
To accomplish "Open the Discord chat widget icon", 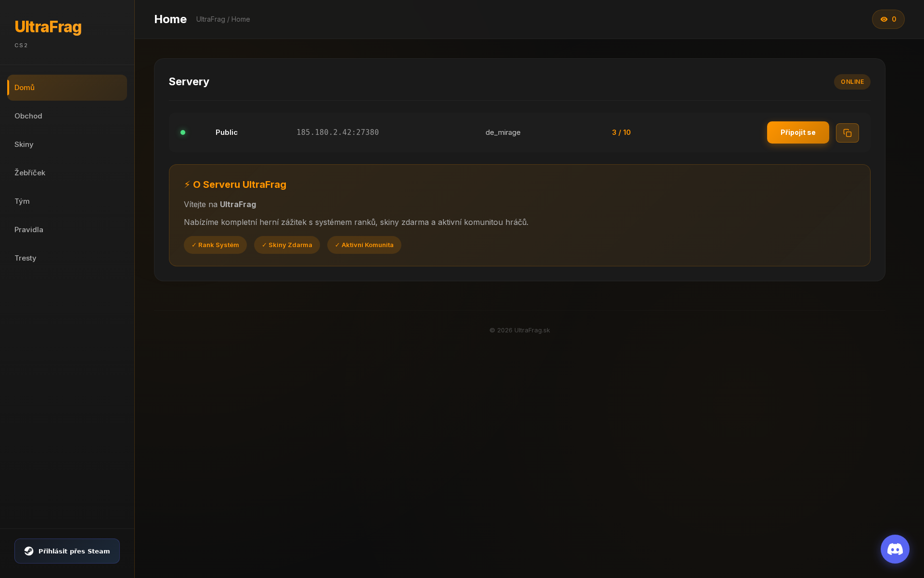I will (895, 549).
